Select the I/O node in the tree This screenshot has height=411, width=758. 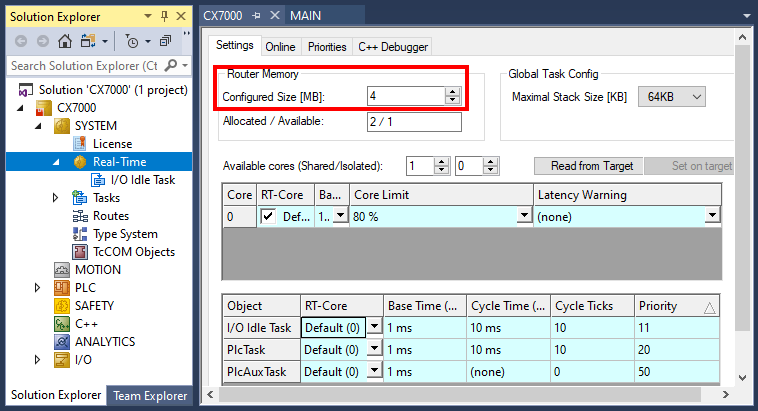83,360
